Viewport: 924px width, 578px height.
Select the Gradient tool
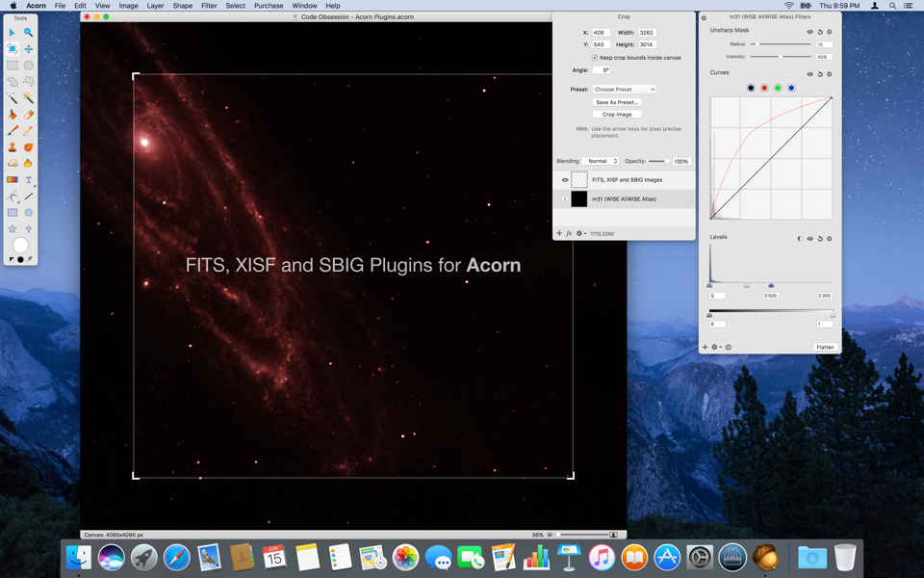tap(13, 180)
